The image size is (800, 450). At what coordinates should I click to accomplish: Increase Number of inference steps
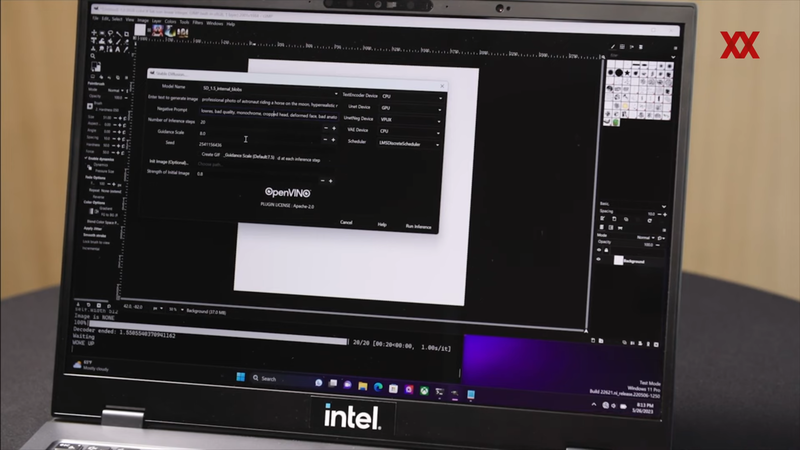[x=334, y=129]
